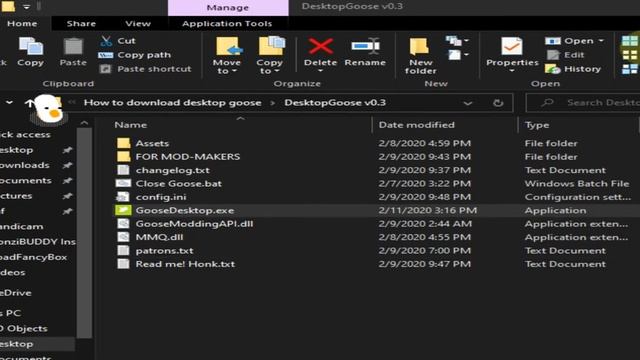Open Downloads in navigation pane
640x360 pixels.
point(24,165)
